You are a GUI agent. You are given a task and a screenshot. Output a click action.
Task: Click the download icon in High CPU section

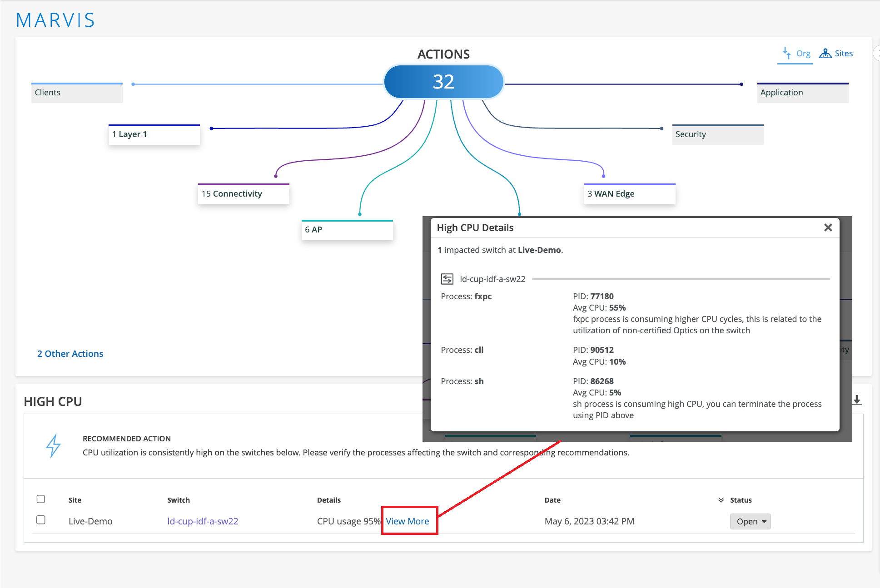857,400
